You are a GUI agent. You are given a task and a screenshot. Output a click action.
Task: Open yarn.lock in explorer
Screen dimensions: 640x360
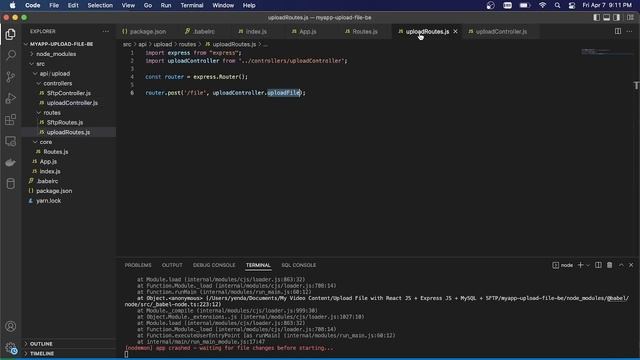(x=69, y=201)
